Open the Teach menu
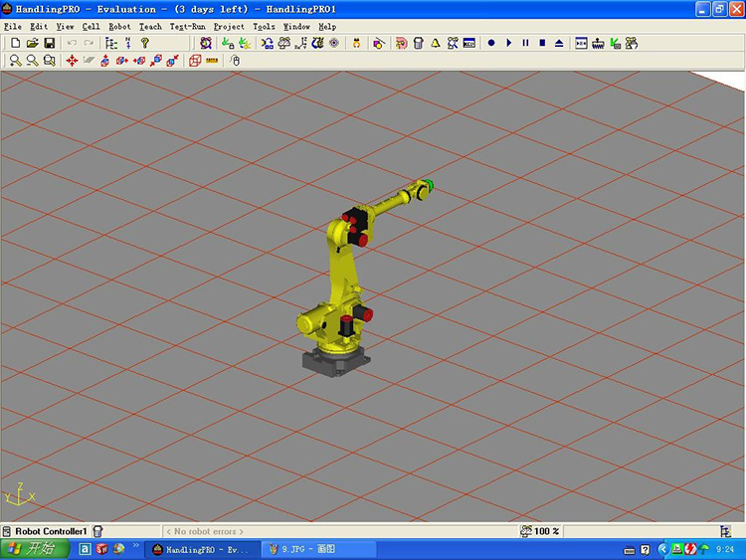The image size is (746, 560). tap(150, 27)
